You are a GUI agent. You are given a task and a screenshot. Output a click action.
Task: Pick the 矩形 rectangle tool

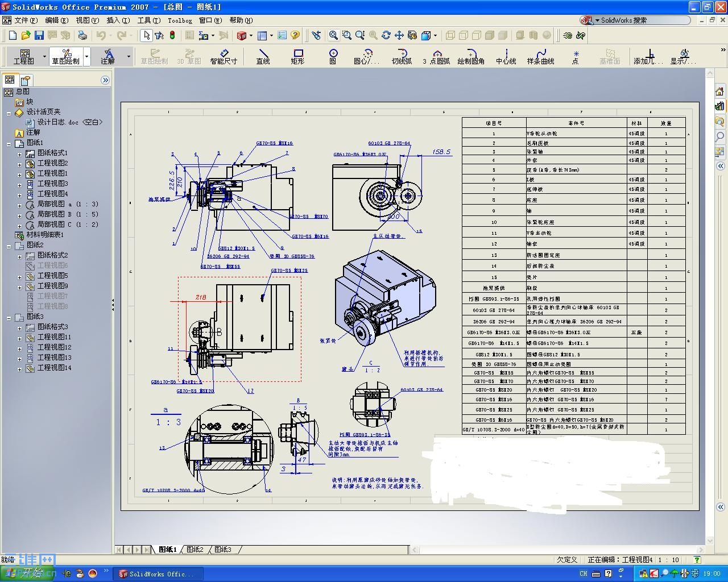tap(297, 56)
